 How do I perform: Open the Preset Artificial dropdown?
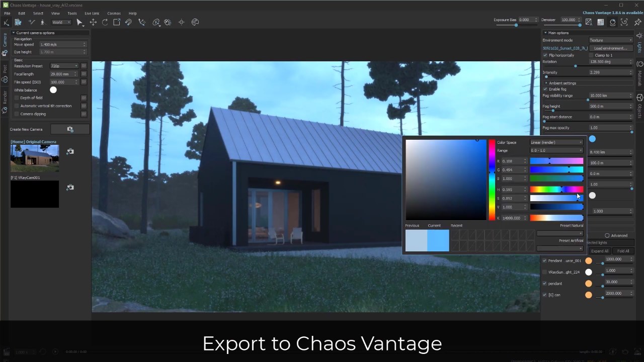coord(560,248)
